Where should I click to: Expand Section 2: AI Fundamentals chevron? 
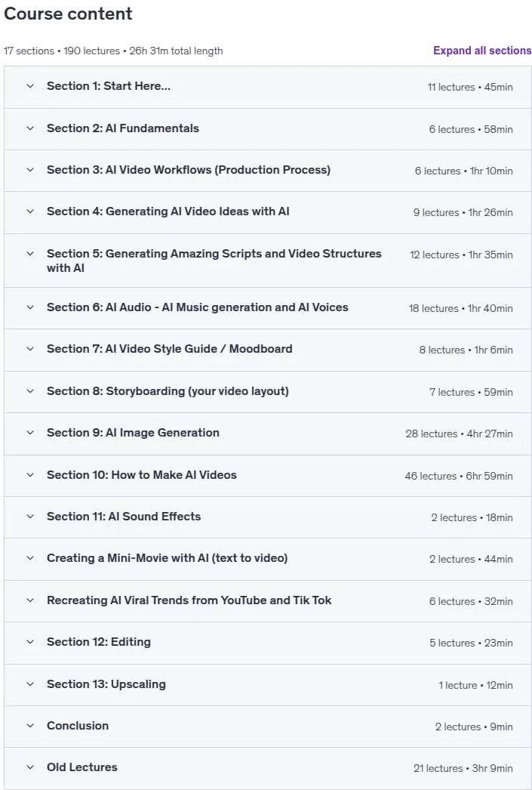point(30,128)
